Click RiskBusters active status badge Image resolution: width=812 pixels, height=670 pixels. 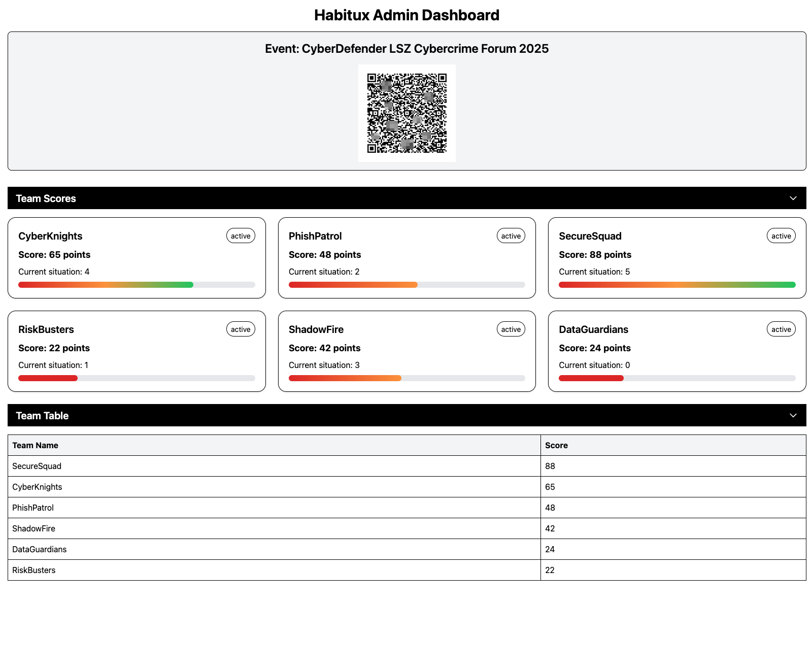(x=241, y=329)
